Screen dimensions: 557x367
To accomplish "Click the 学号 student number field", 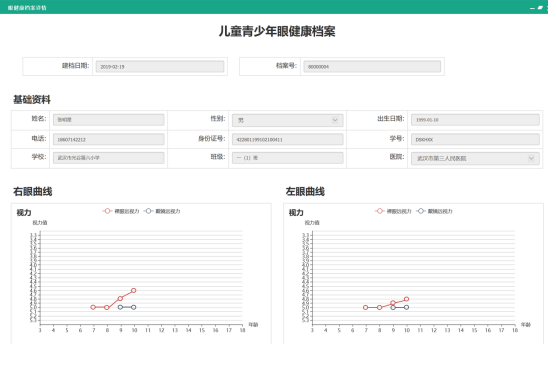I will 475,139.
